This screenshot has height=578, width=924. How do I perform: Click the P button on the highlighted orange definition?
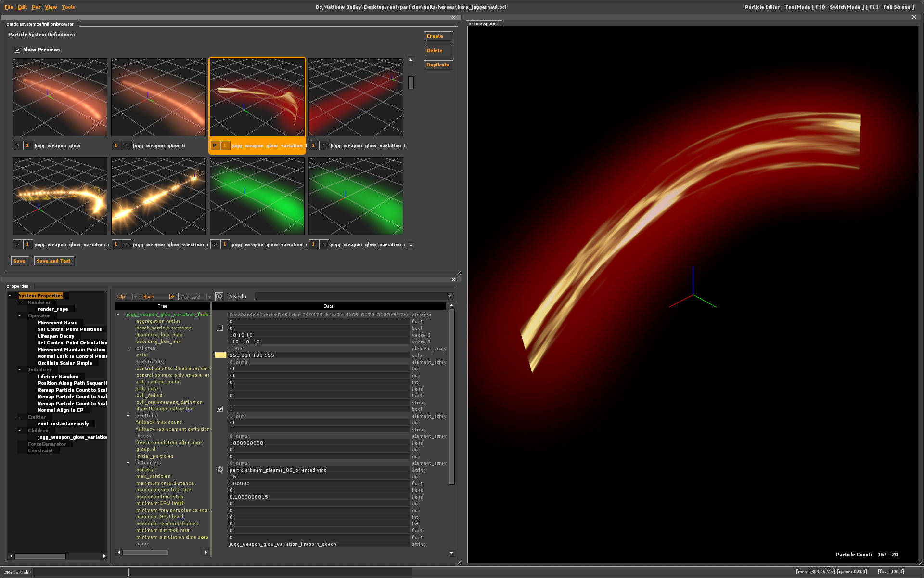[215, 145]
